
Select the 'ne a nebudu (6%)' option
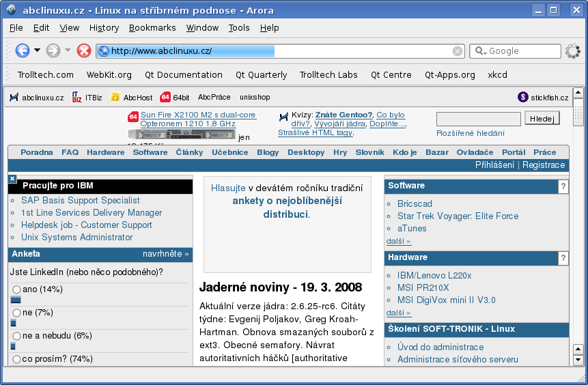16,337
